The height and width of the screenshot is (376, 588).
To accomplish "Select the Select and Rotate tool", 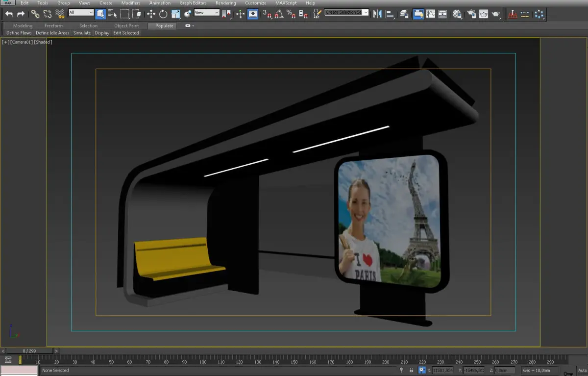I will pos(163,14).
